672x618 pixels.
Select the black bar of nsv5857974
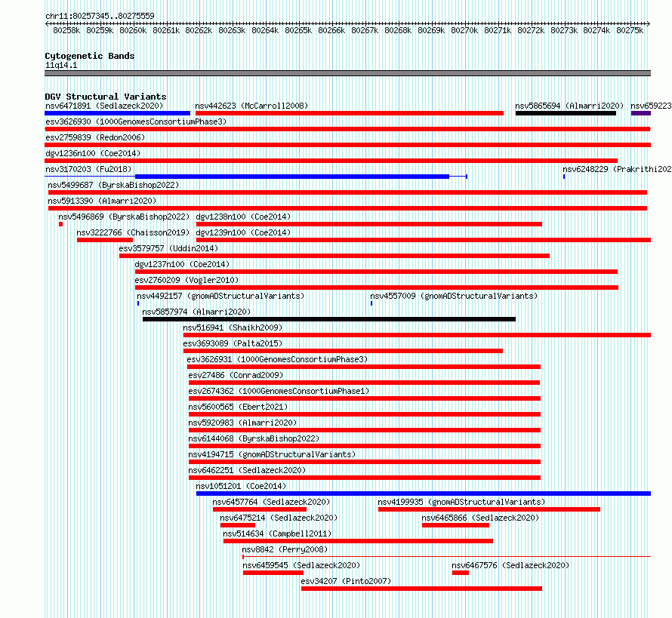coord(329,319)
